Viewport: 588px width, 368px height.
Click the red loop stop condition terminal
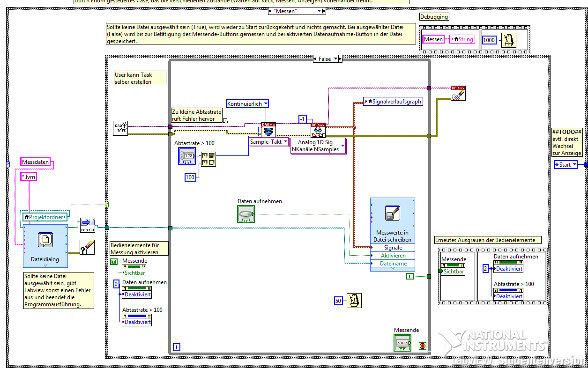click(423, 346)
